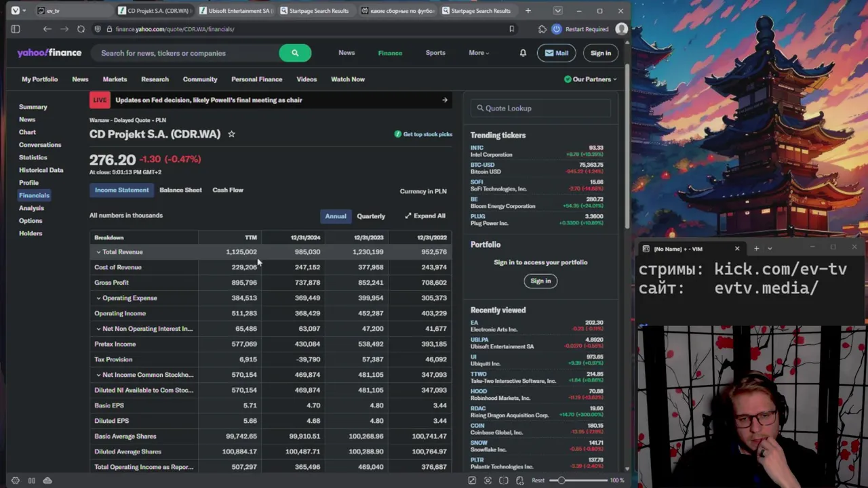Open My Portfolio navigation item
Screen dimensions: 868x488
click(39, 79)
